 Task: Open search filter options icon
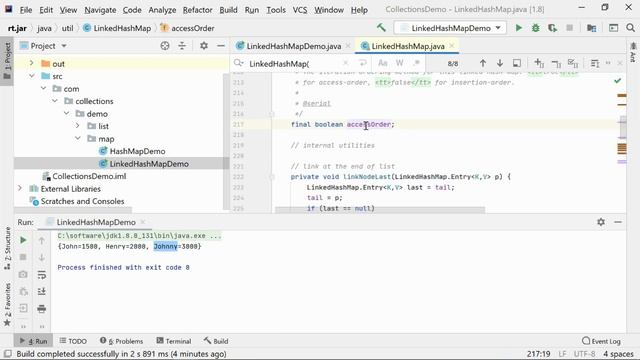(x=595, y=63)
